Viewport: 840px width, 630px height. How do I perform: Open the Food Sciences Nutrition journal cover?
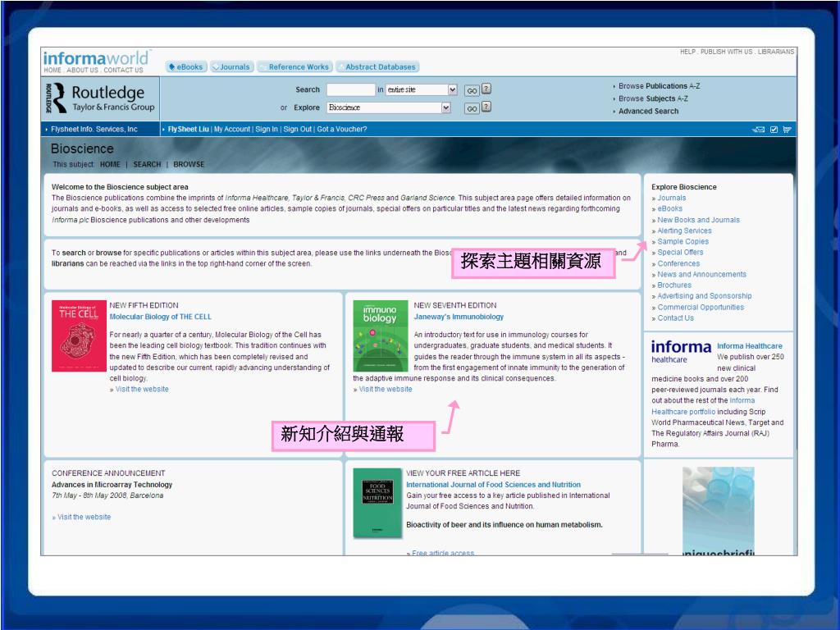click(x=377, y=503)
